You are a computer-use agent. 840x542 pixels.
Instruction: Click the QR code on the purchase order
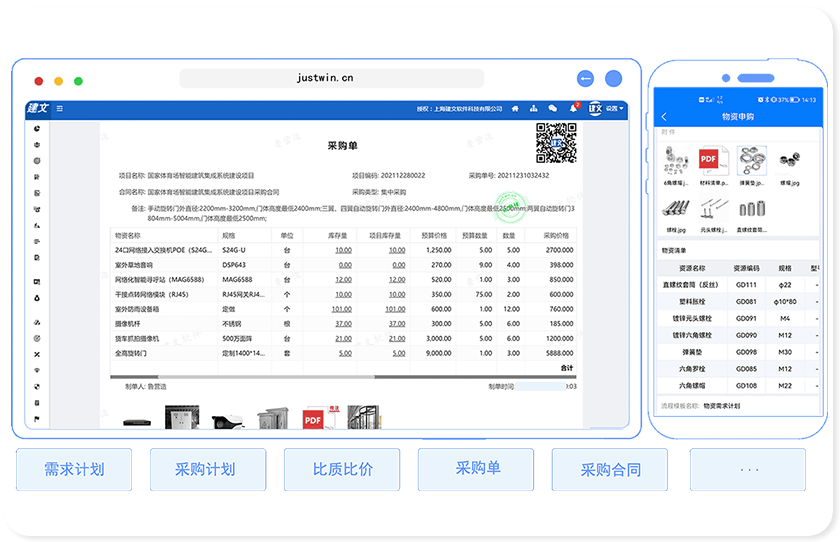point(557,142)
